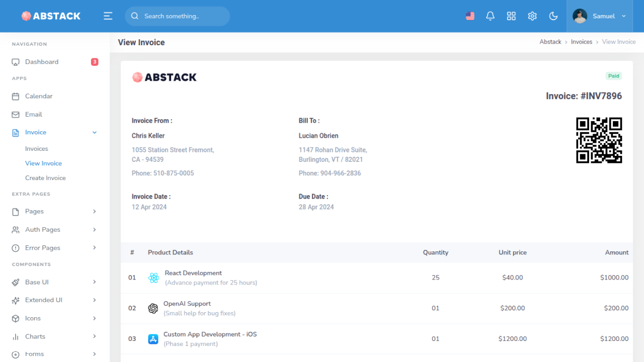This screenshot has width=644, height=362.
Task: Click the Invoice document icon in sidebar
Action: pyautogui.click(x=16, y=132)
